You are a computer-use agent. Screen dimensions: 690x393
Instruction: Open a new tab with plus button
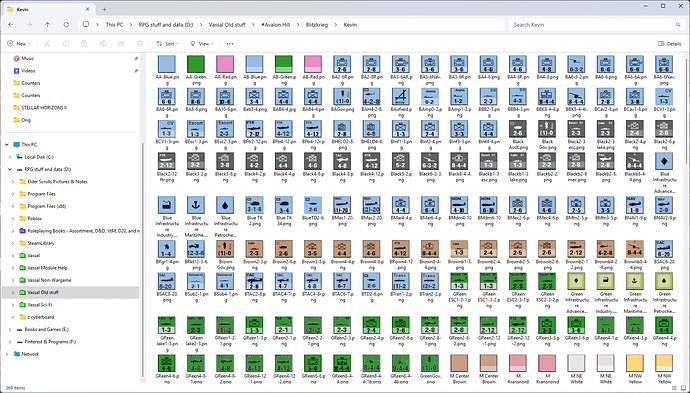(x=104, y=9)
